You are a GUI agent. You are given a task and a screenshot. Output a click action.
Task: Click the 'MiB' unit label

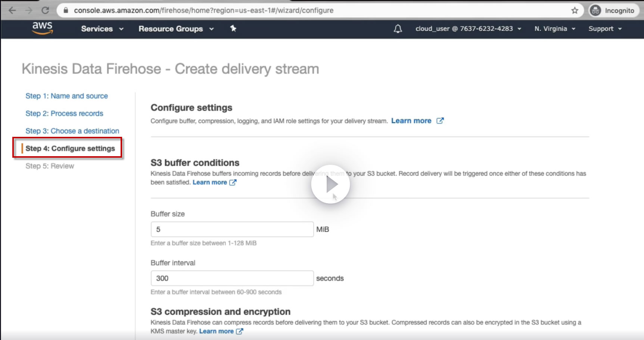click(x=323, y=229)
